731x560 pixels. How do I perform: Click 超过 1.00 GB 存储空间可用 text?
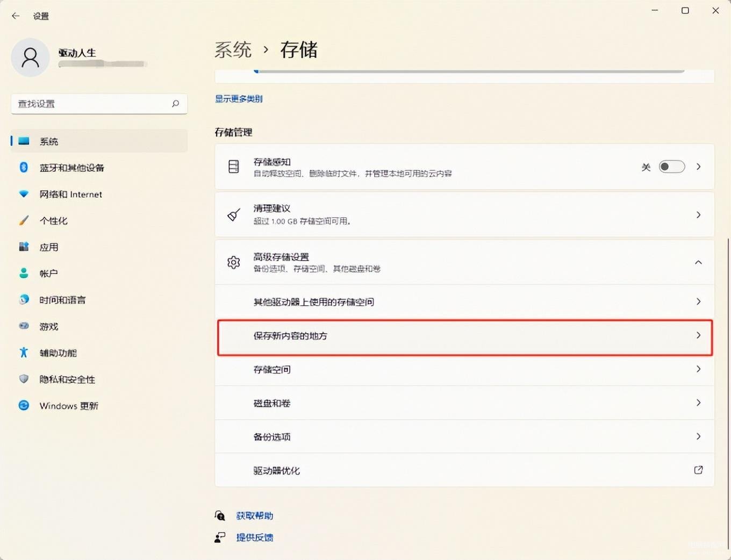point(302,221)
